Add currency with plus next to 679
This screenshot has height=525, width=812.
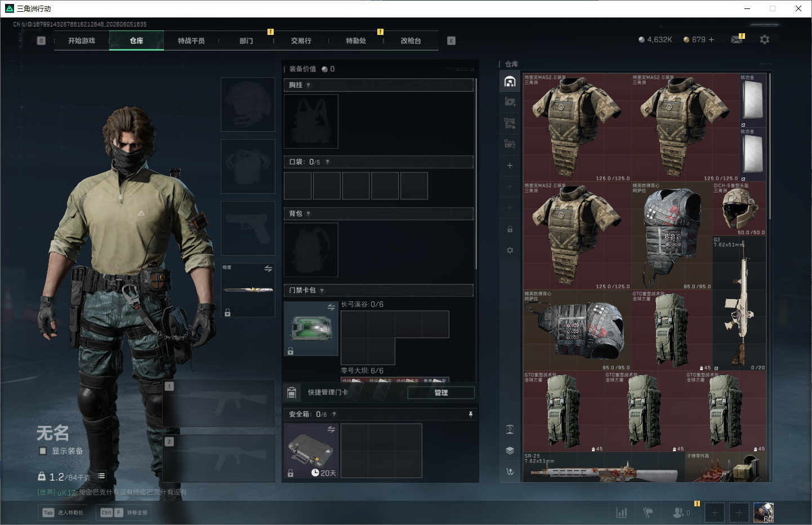click(711, 39)
